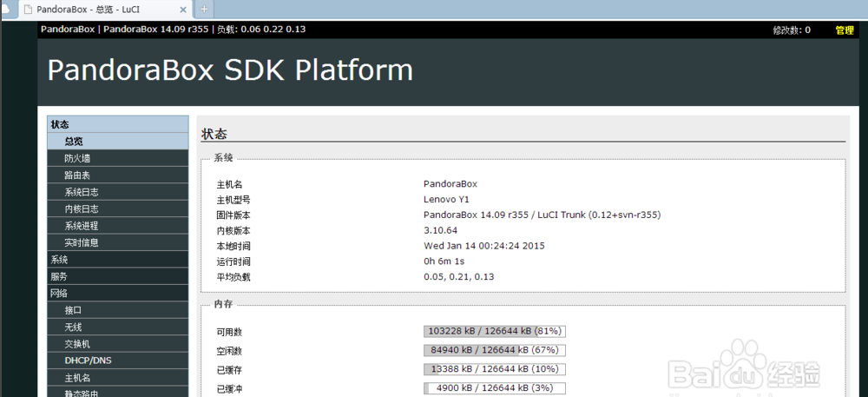Screen dimensions: 868x397
Task: Close the PandoraBox LuCI browser tab
Action: point(184,10)
